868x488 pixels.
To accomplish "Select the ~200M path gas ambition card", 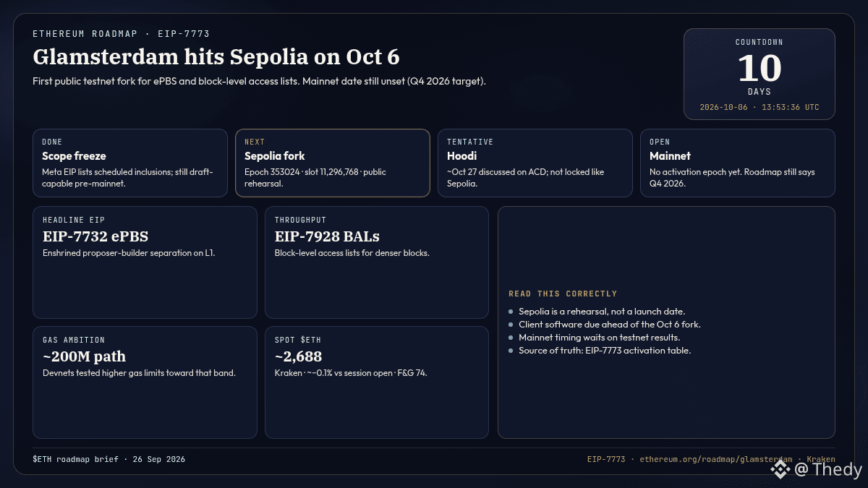I will pyautogui.click(x=145, y=382).
